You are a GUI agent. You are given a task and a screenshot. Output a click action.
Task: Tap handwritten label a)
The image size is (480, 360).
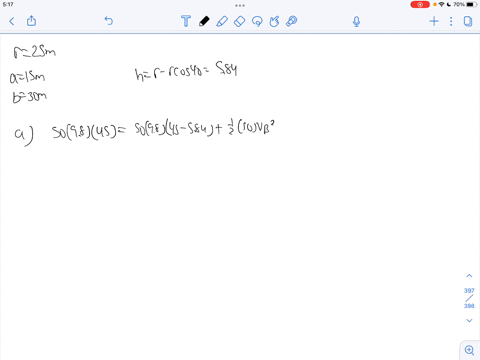(24, 136)
